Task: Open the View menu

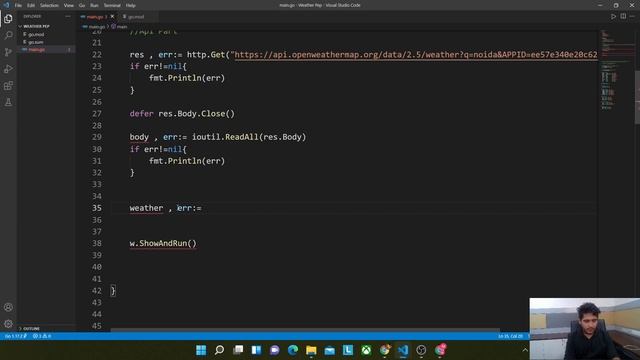Action: point(69,5)
